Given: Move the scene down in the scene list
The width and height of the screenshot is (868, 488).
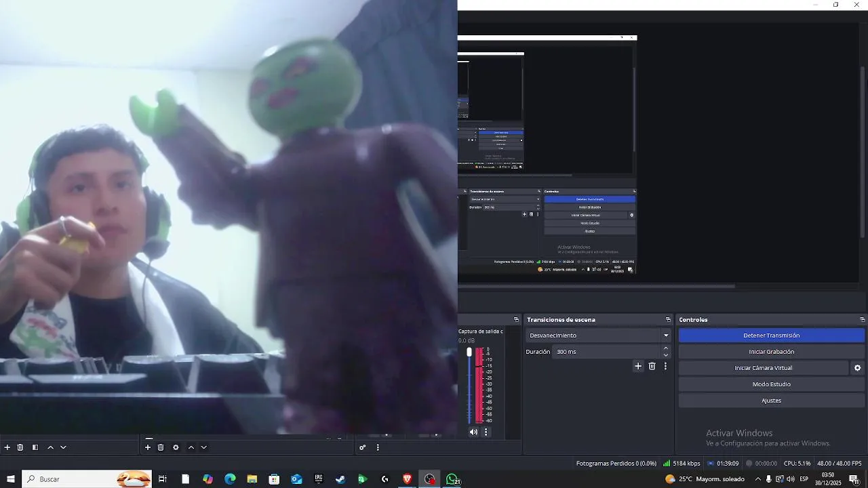Looking at the screenshot, I should [63, 447].
